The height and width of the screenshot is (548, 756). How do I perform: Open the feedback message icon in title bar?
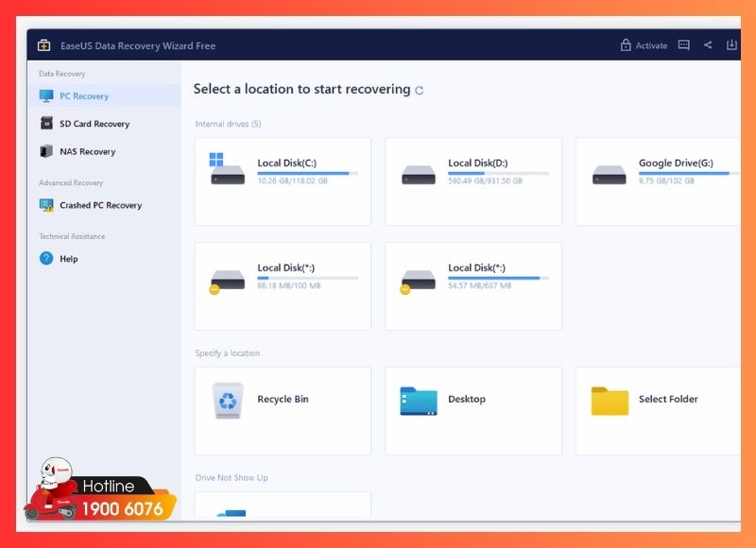683,44
